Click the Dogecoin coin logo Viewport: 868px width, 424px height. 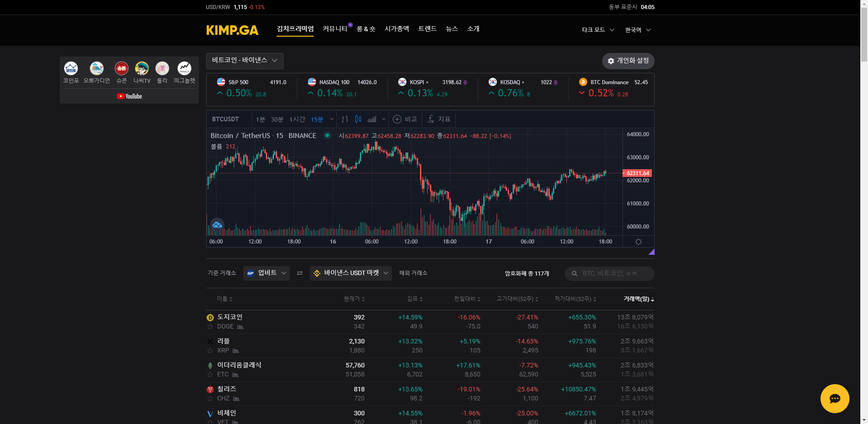(x=210, y=317)
